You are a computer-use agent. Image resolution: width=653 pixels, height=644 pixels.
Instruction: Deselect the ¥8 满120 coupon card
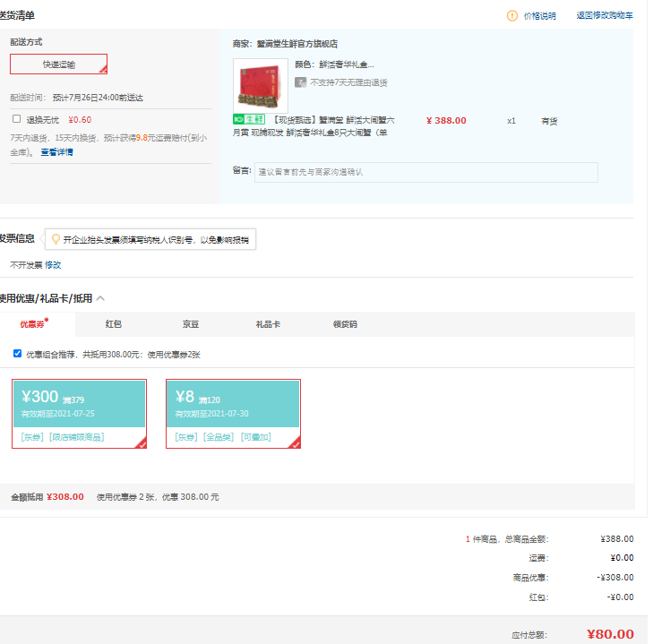pyautogui.click(x=233, y=414)
